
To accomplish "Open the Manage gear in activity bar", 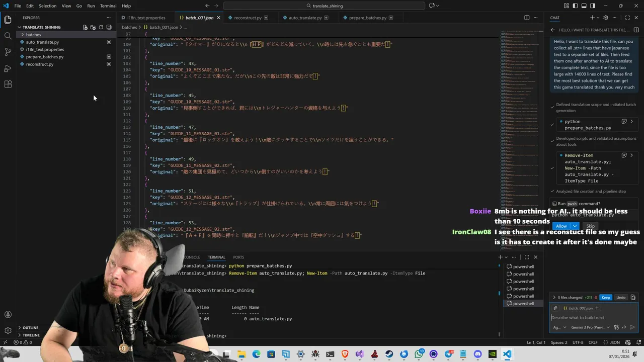I will (x=8, y=330).
